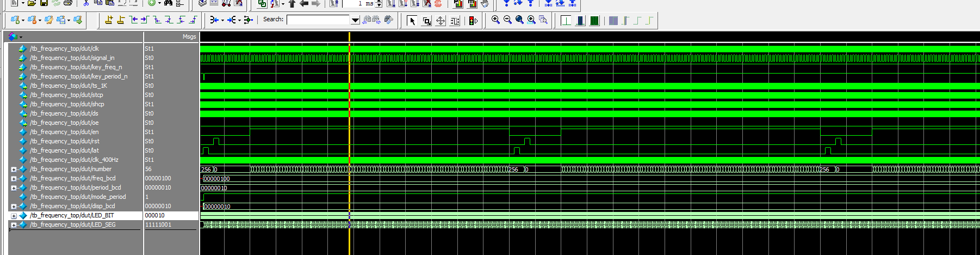The height and width of the screenshot is (255, 980).
Task: Click the LED_SEG value 11111001
Action: tap(158, 224)
